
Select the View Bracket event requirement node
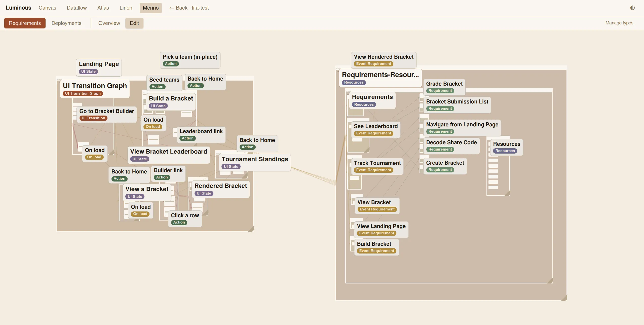pos(377,205)
